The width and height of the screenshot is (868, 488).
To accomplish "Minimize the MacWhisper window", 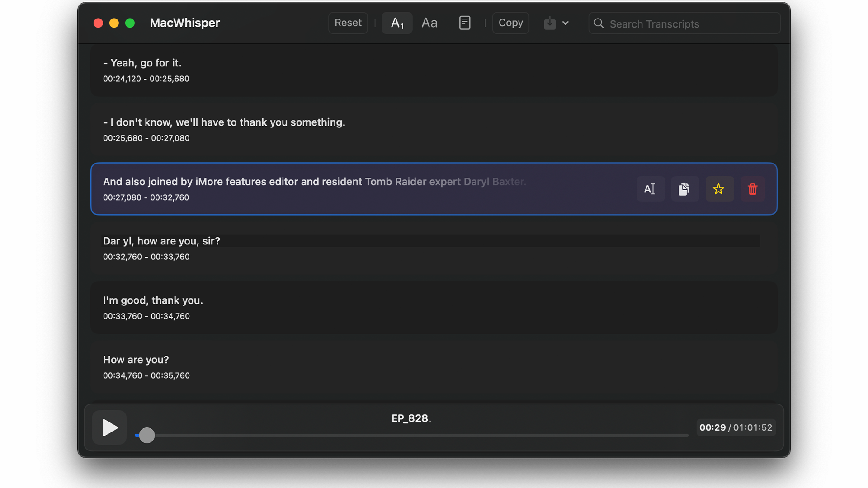I will (x=114, y=23).
